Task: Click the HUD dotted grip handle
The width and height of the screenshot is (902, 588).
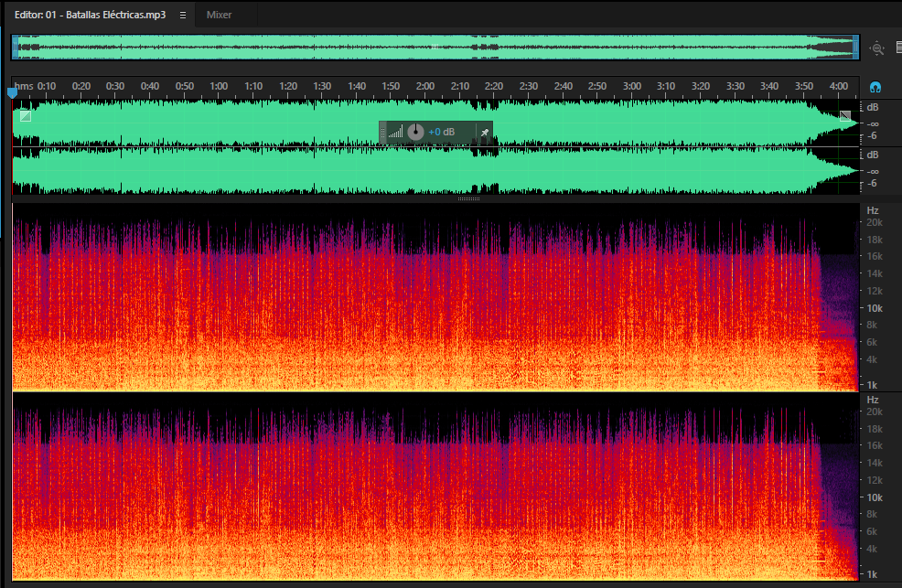Action: click(x=383, y=133)
